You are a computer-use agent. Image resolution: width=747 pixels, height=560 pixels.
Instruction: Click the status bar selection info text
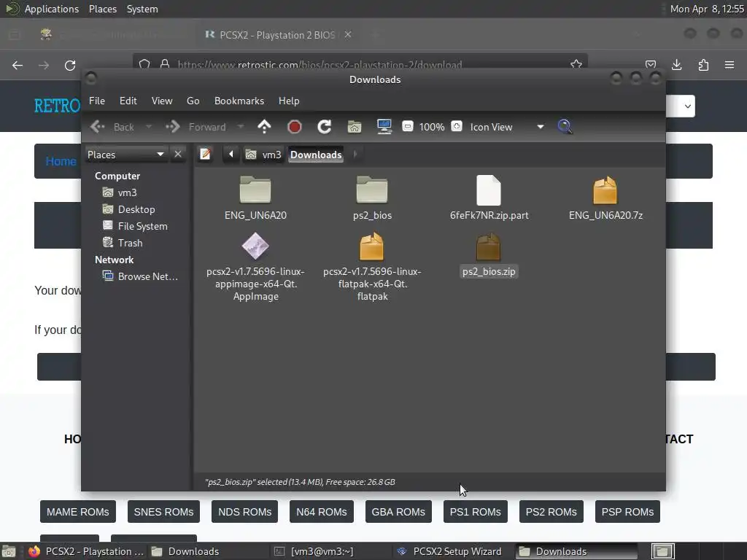[300, 482]
